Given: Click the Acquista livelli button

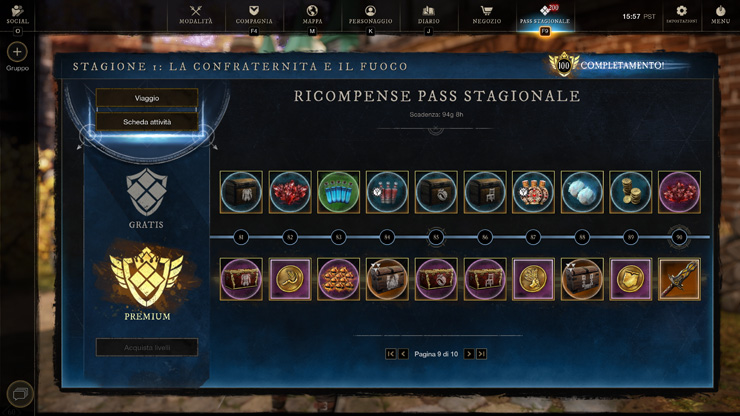Looking at the screenshot, I should (x=147, y=348).
